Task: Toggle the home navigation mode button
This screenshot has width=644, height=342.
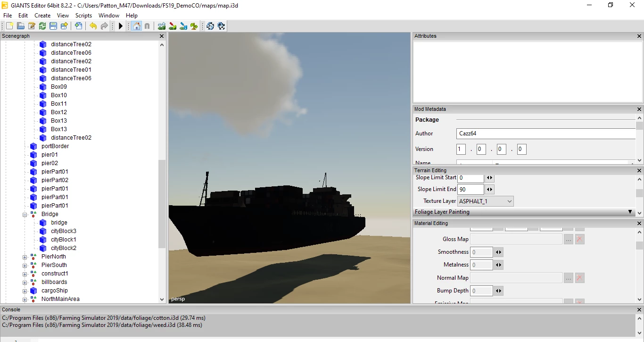Action: (x=136, y=26)
